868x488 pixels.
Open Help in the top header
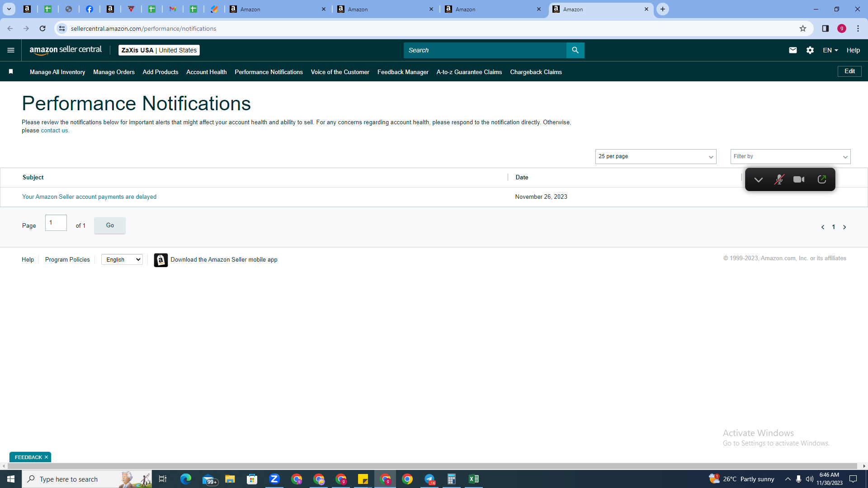pos(853,50)
